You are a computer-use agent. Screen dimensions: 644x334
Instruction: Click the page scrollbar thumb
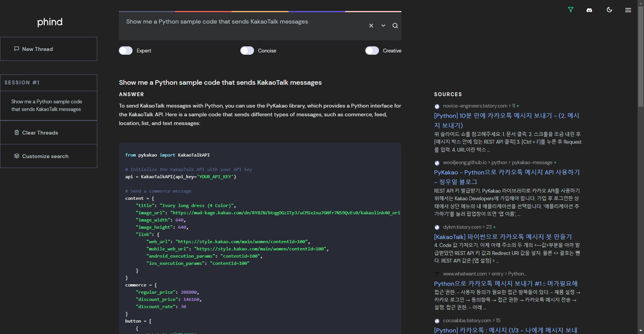[641, 56]
